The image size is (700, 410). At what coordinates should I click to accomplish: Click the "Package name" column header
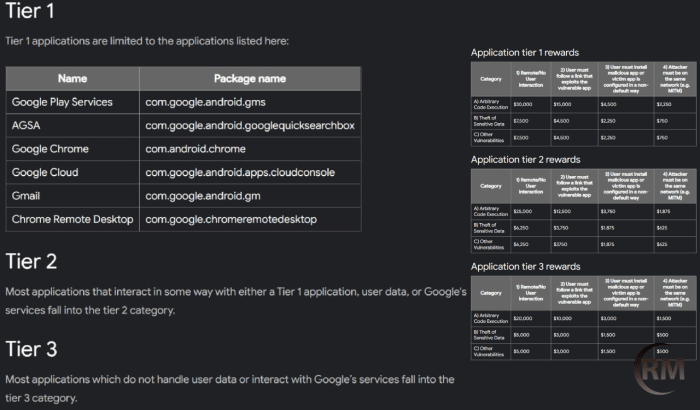[250, 79]
